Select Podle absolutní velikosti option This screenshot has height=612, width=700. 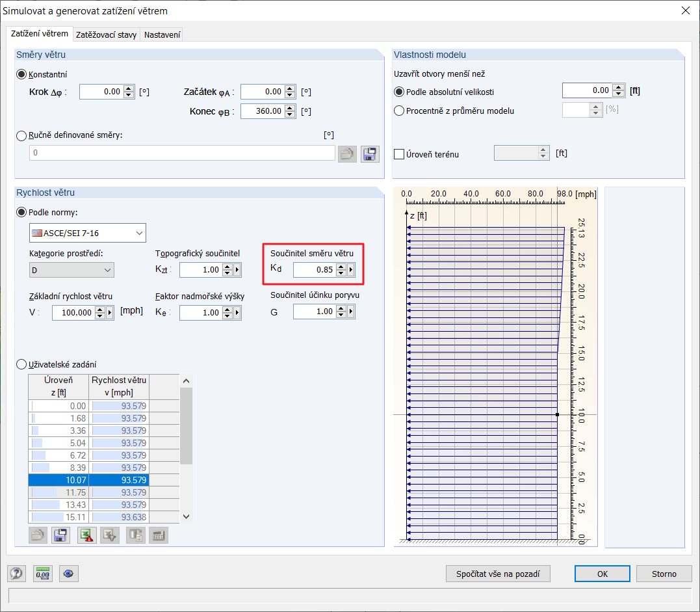(x=399, y=92)
